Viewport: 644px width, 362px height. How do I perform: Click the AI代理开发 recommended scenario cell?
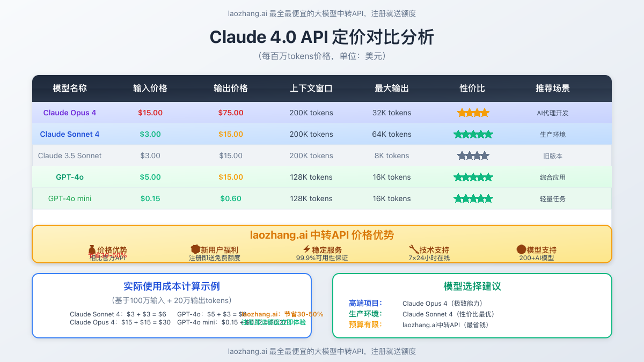point(553,113)
